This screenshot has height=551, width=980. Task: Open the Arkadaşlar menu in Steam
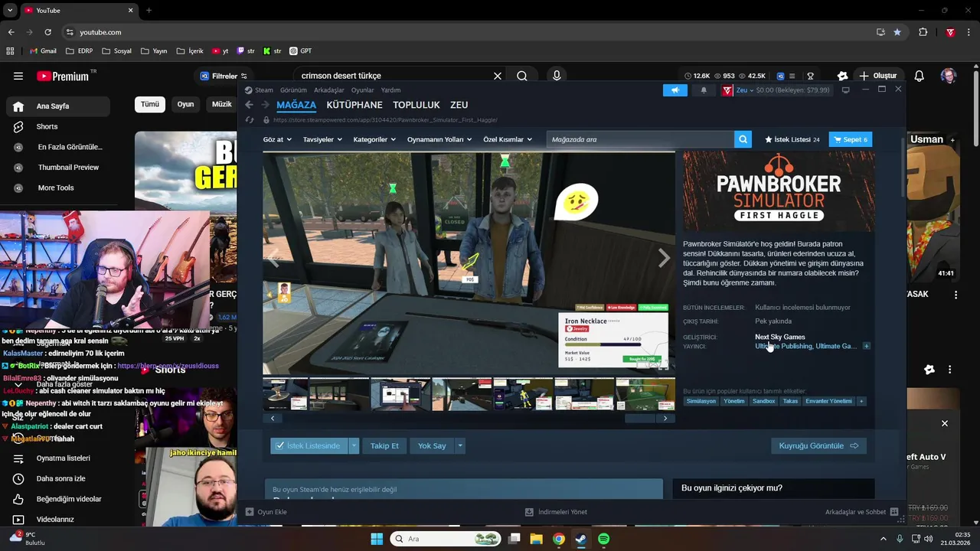click(329, 90)
